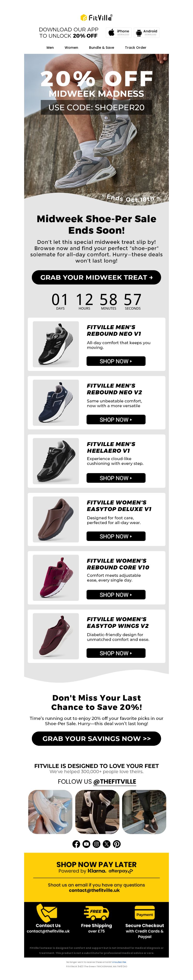Open the @THEFITVILLE follow link
Image resolution: width=193 pixels, height=980 pixels.
tap(114, 781)
